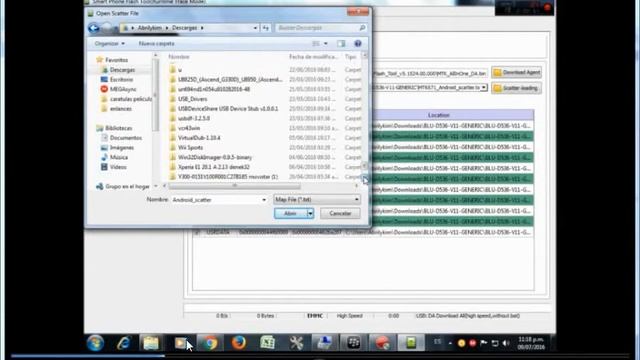The width and height of the screenshot is (640, 360).
Task: Open Excel from taskbar
Action: [267, 343]
